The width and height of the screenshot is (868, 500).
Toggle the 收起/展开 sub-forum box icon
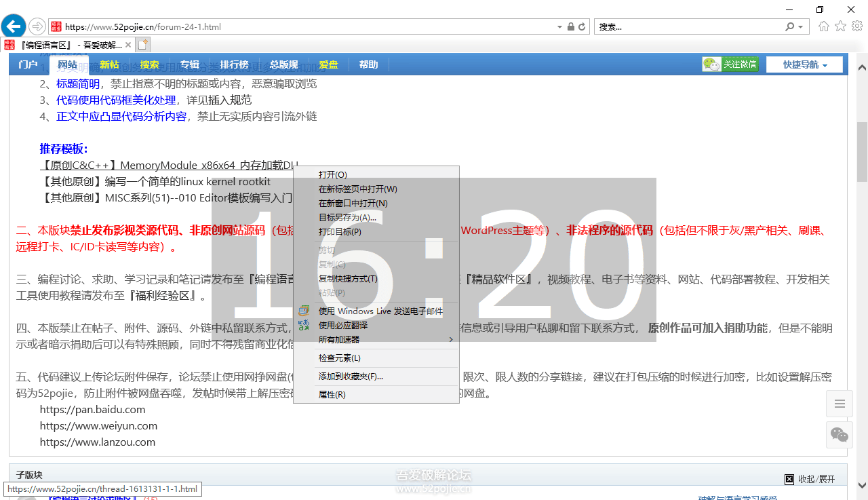click(x=789, y=479)
